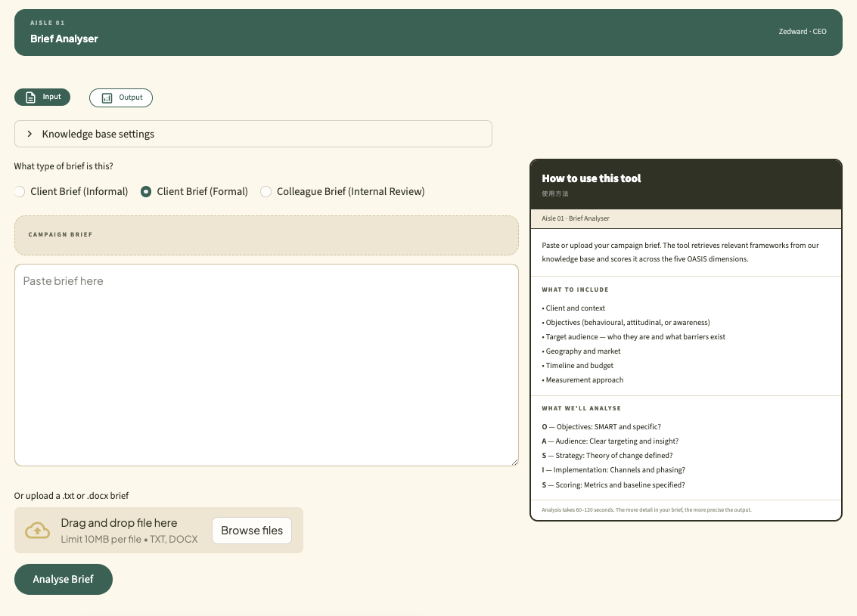The width and height of the screenshot is (857, 616).
Task: Click the 'Paste or upload your campaign brief' paragraph
Action: pyautogui.click(x=681, y=252)
